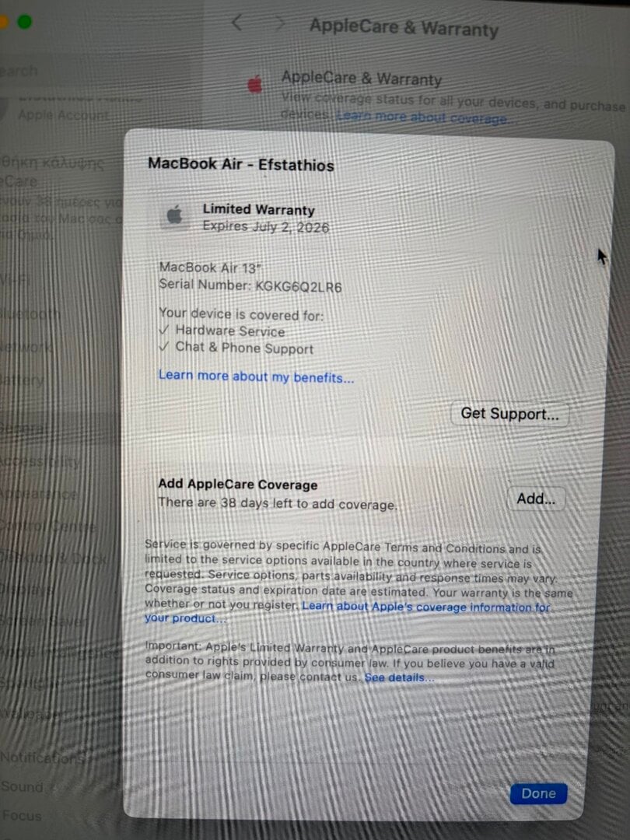Select Sound in the sidebar
The image size is (630, 840).
[22, 786]
